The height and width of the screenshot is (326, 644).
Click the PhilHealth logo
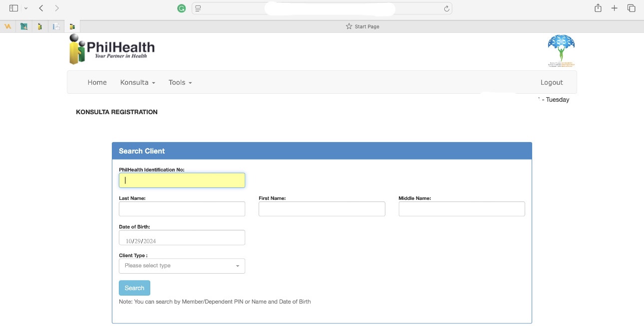[x=112, y=49]
